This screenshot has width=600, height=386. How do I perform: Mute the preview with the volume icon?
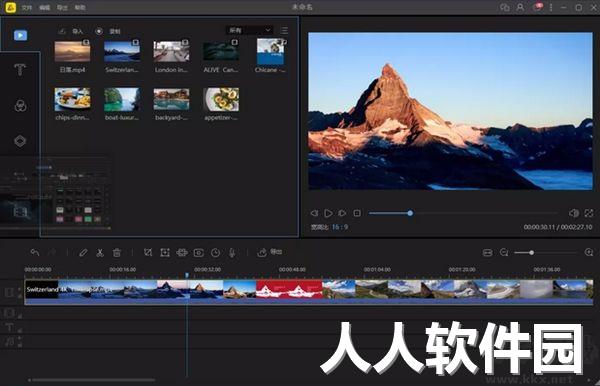(x=574, y=213)
